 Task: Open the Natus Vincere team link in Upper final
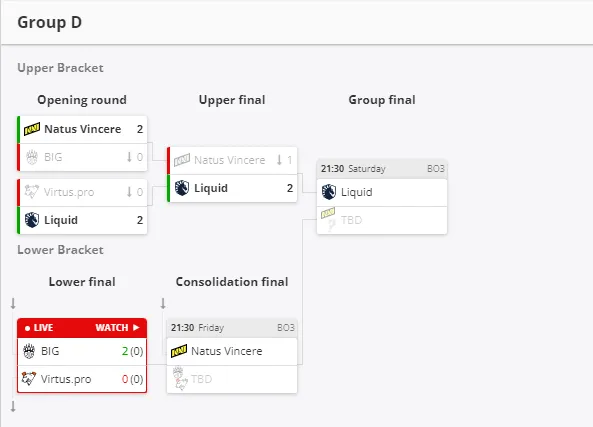(230, 160)
